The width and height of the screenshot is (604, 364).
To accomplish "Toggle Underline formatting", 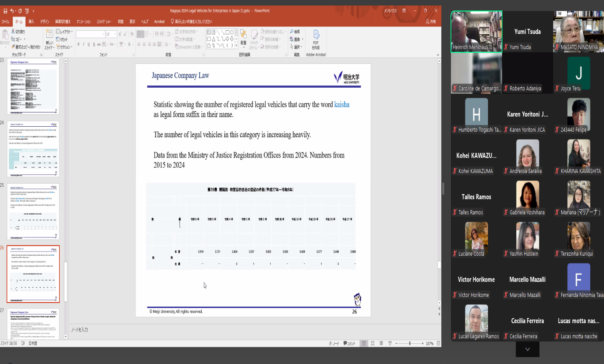I will 88,44.
